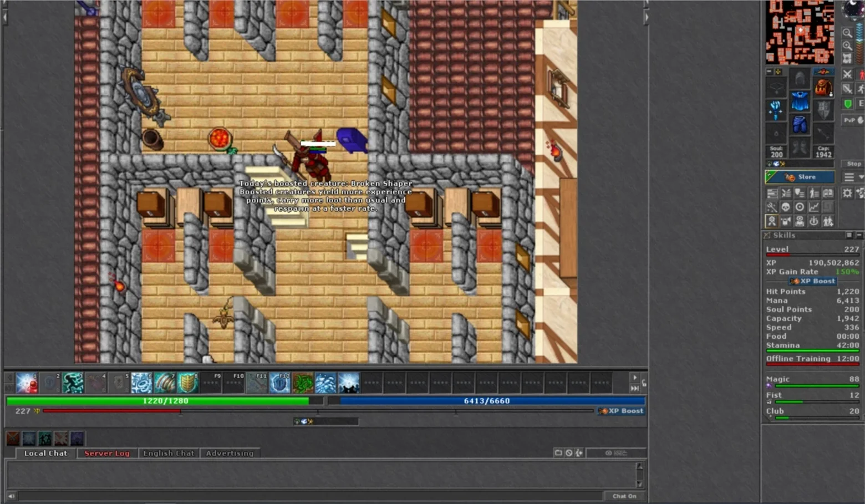Click XP Boost in the Skills panel
Viewport: 865px width, 504px height.
[x=813, y=281]
